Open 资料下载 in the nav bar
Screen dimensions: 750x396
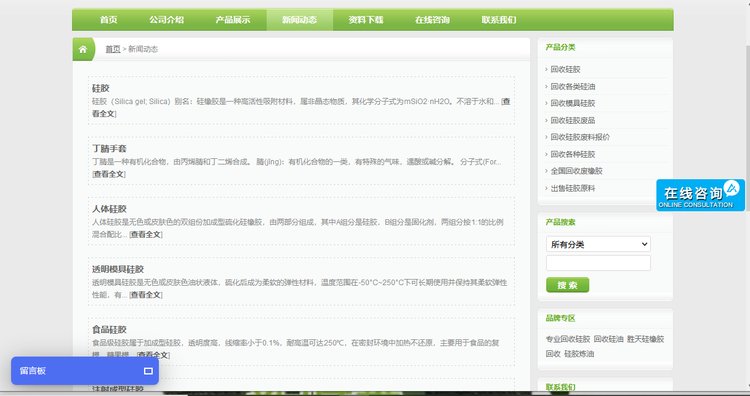pyautogui.click(x=366, y=20)
